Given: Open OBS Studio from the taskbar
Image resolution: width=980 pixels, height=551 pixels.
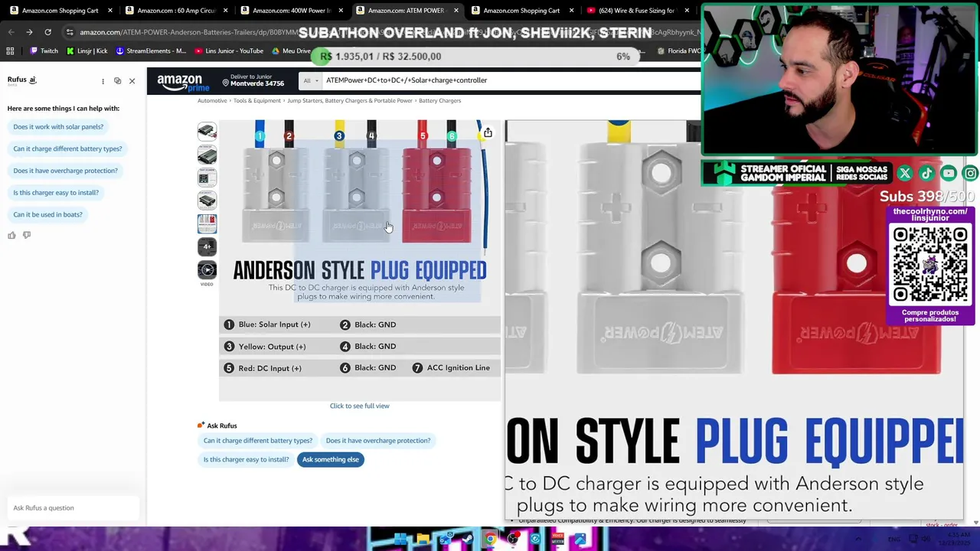Looking at the screenshot, I should tap(513, 540).
